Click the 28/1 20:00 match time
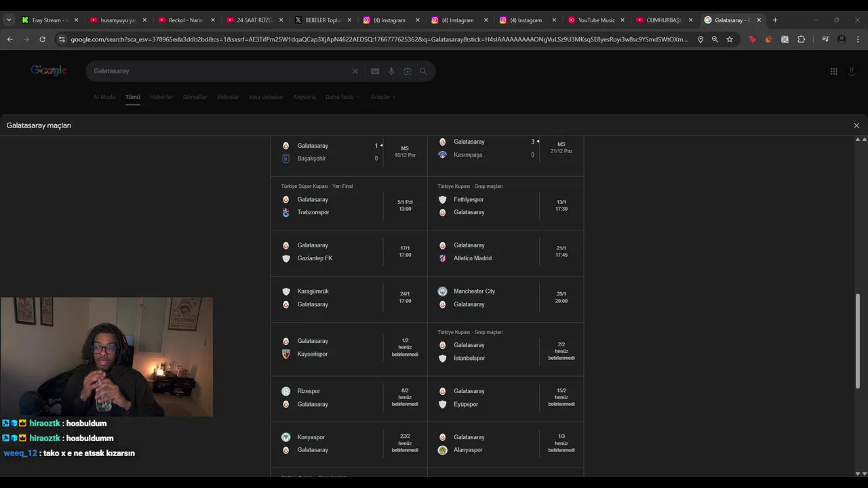This screenshot has width=868, height=488. 561,298
